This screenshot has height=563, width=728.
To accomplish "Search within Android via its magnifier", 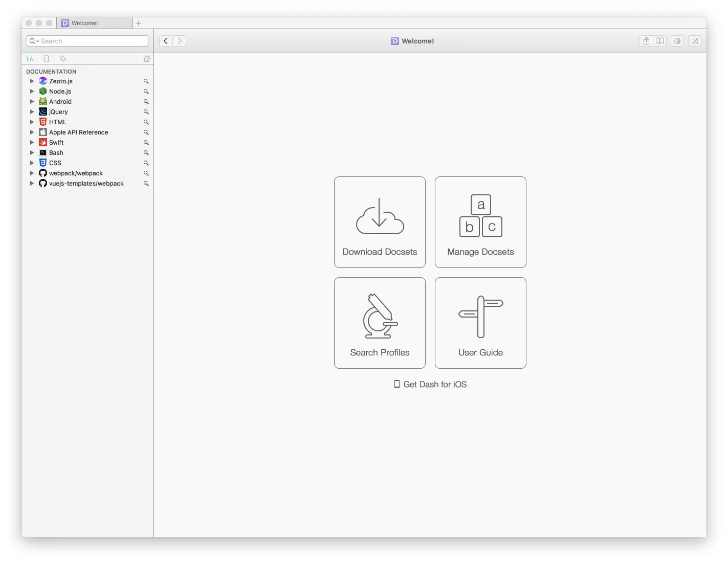I will tap(146, 102).
